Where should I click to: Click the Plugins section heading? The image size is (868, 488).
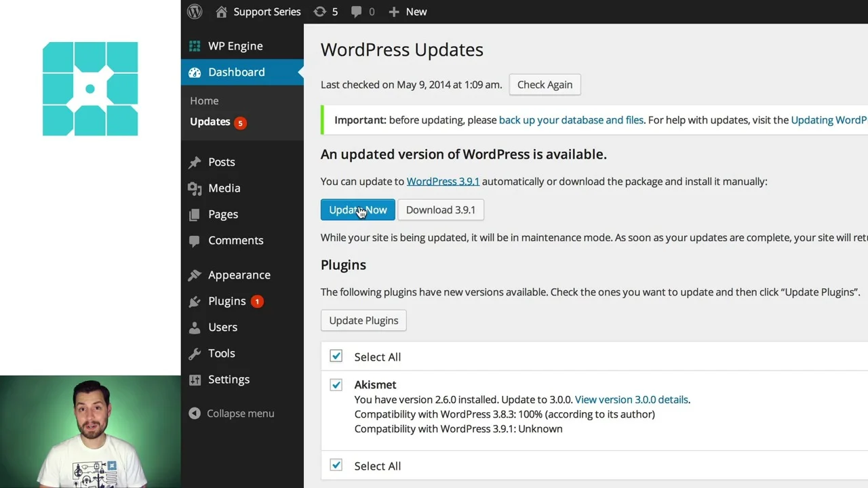[343, 265]
